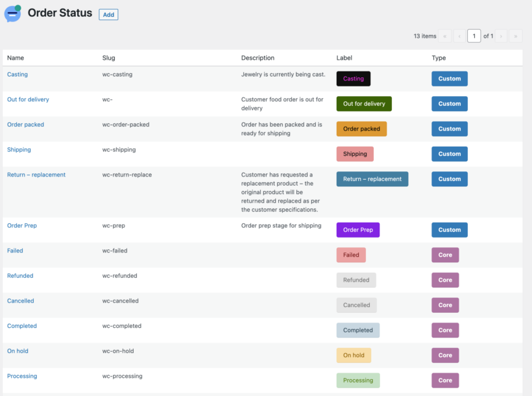
Task: Select the page number input field
Action: (474, 36)
